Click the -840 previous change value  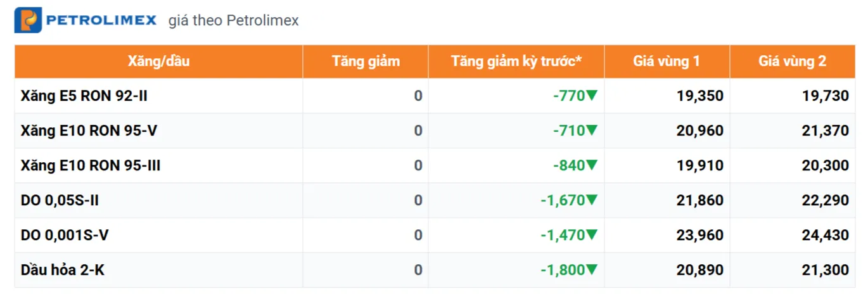(568, 166)
